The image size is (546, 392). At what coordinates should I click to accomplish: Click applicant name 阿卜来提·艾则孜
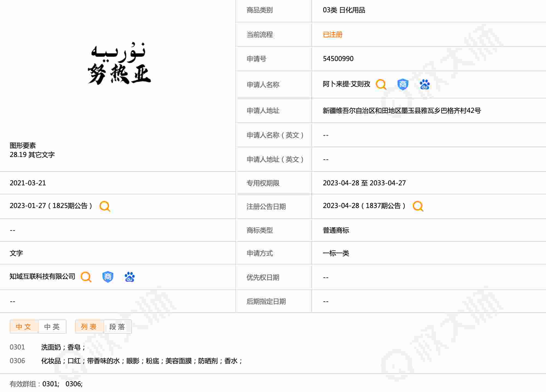pos(346,84)
